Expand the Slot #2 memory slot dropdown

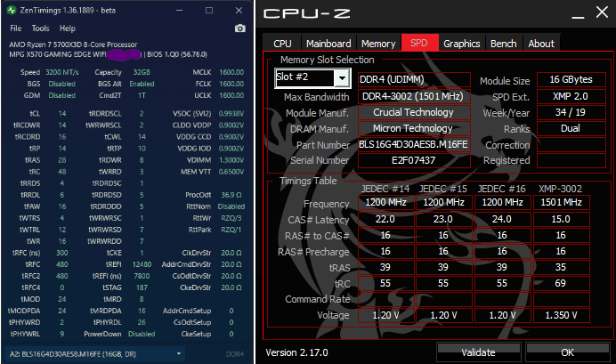pyautogui.click(x=342, y=78)
